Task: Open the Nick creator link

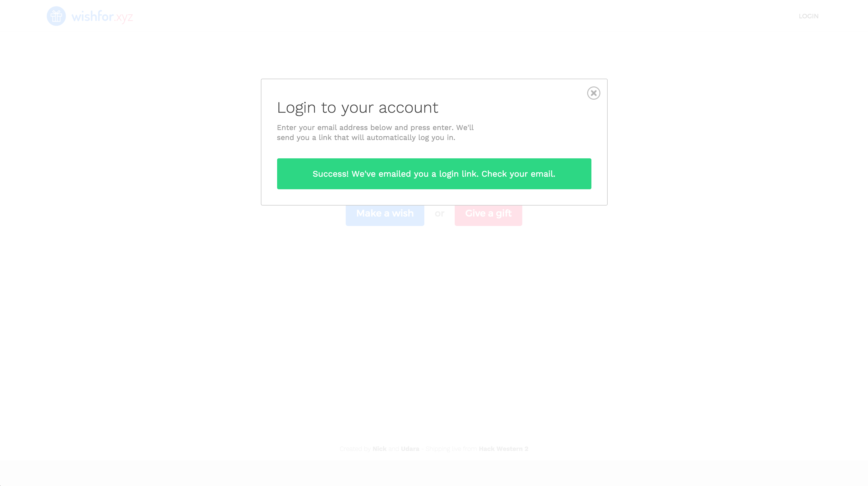Action: (x=380, y=449)
